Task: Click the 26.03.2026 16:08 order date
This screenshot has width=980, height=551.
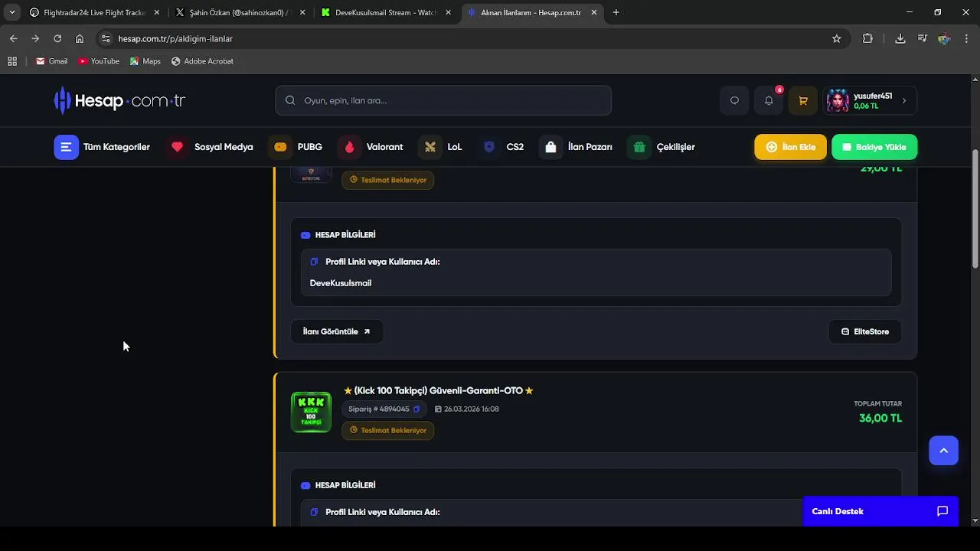Action: pos(467,409)
